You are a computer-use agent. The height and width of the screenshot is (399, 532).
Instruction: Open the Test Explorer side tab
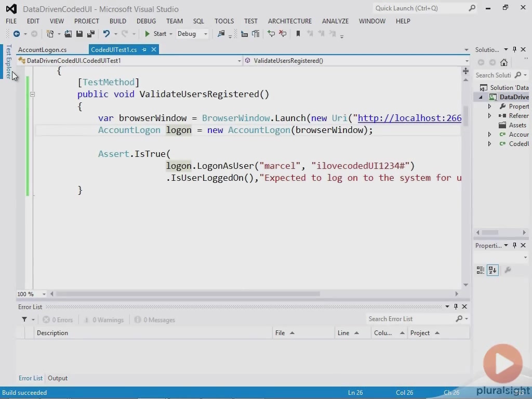click(8, 61)
